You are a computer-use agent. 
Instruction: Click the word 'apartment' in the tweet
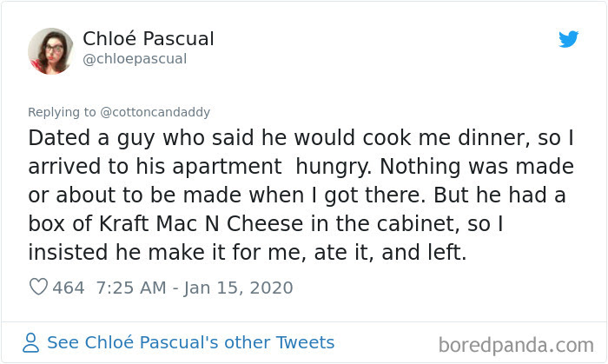(227, 168)
